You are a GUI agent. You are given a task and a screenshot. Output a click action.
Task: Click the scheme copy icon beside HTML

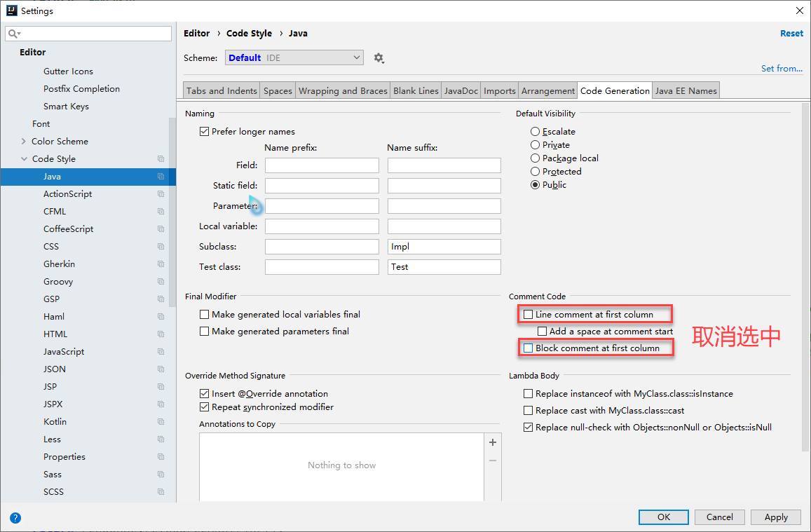(161, 334)
